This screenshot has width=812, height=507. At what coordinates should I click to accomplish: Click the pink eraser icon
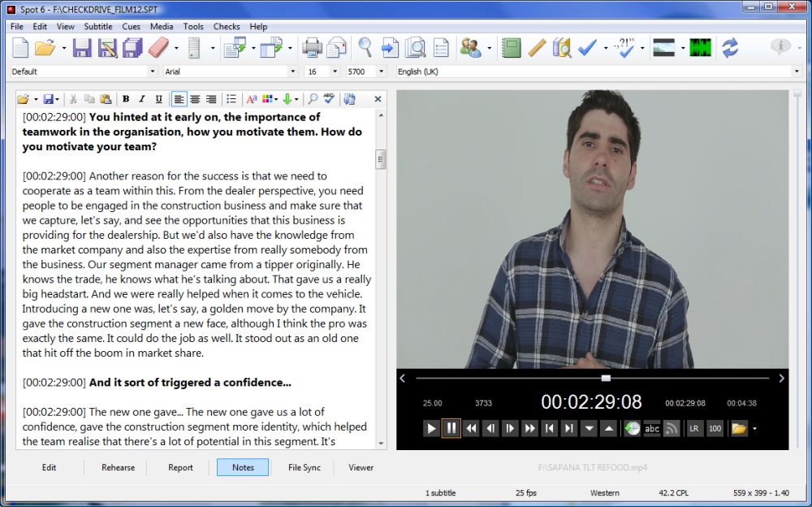(158, 48)
